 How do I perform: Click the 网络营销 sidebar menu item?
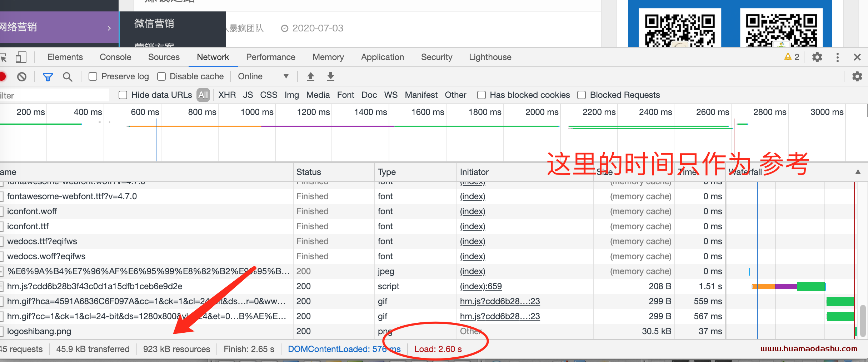(59, 27)
